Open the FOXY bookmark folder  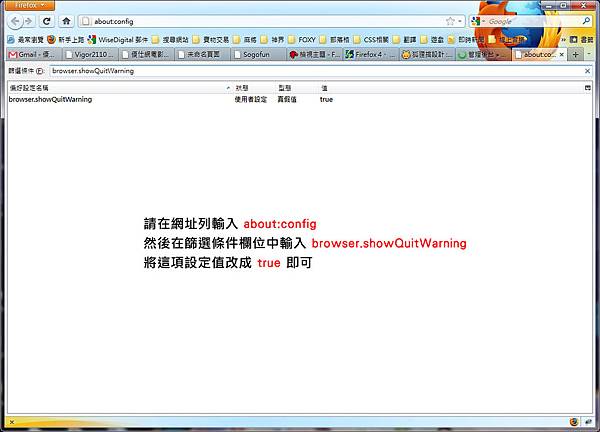point(302,39)
